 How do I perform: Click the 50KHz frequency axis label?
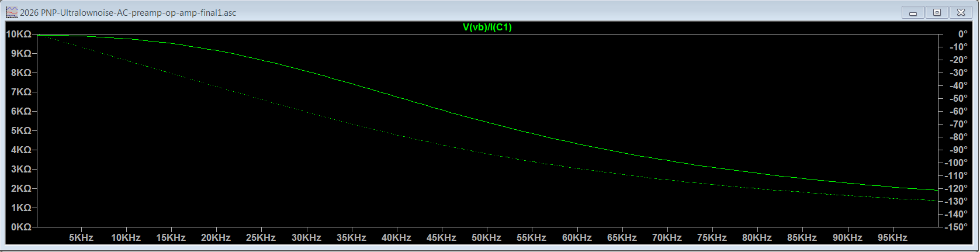point(487,238)
